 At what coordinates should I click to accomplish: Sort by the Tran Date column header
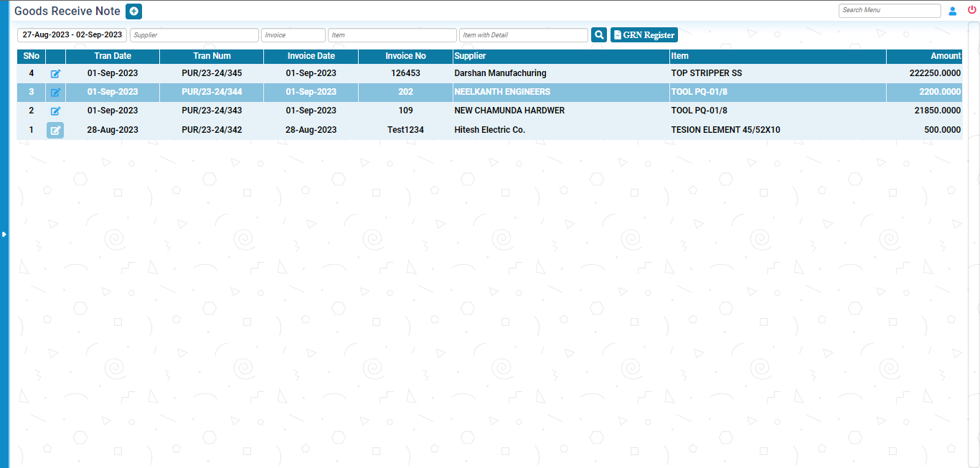click(x=113, y=56)
